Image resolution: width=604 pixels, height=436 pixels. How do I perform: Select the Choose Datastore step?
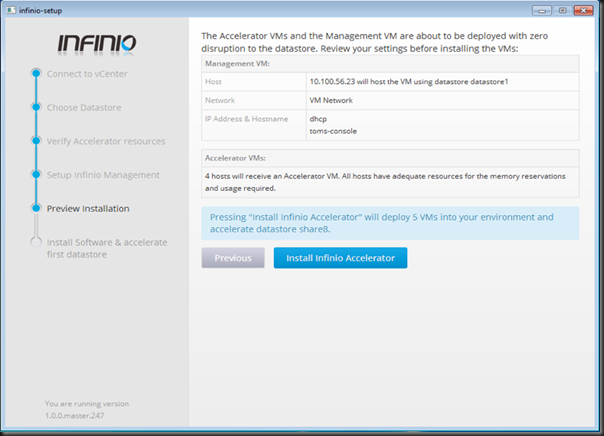[x=84, y=107]
